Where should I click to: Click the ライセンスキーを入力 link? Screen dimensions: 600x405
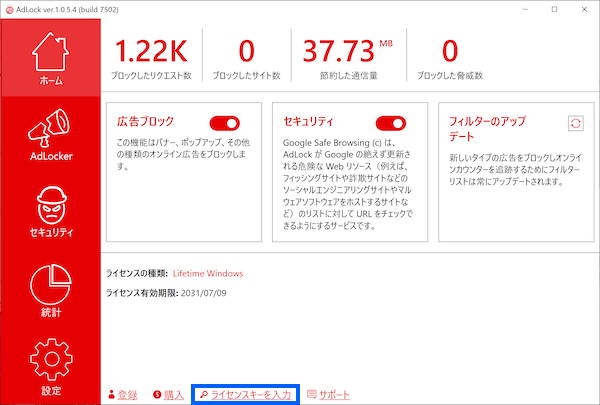pos(251,395)
